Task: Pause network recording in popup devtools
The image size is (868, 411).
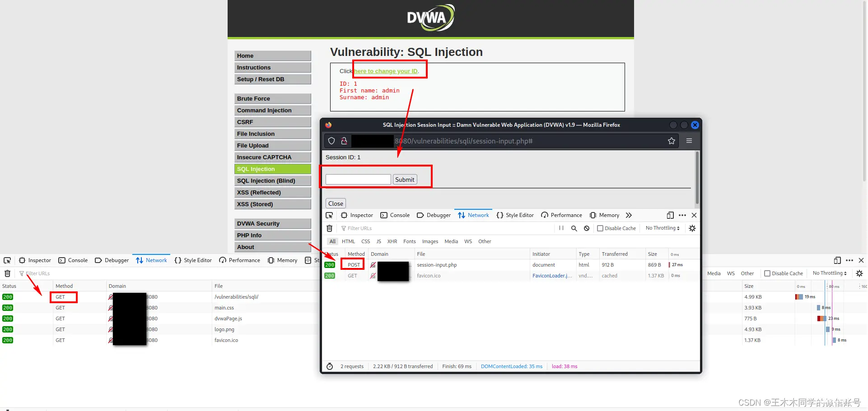Action: [561, 228]
